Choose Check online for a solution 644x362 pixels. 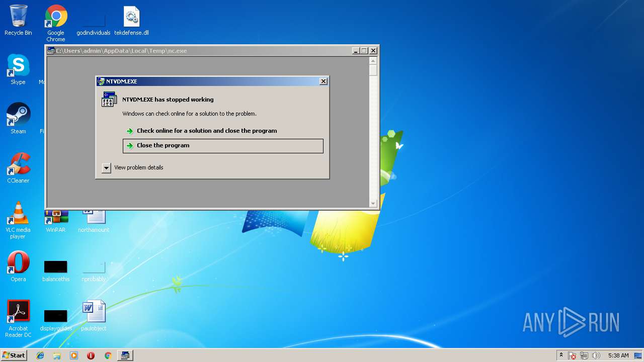pos(223,131)
